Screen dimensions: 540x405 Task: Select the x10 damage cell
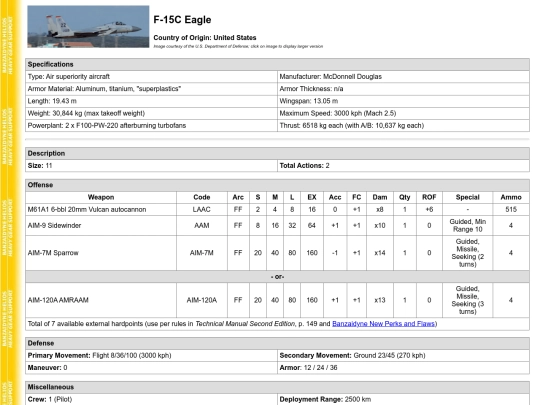tap(380, 226)
